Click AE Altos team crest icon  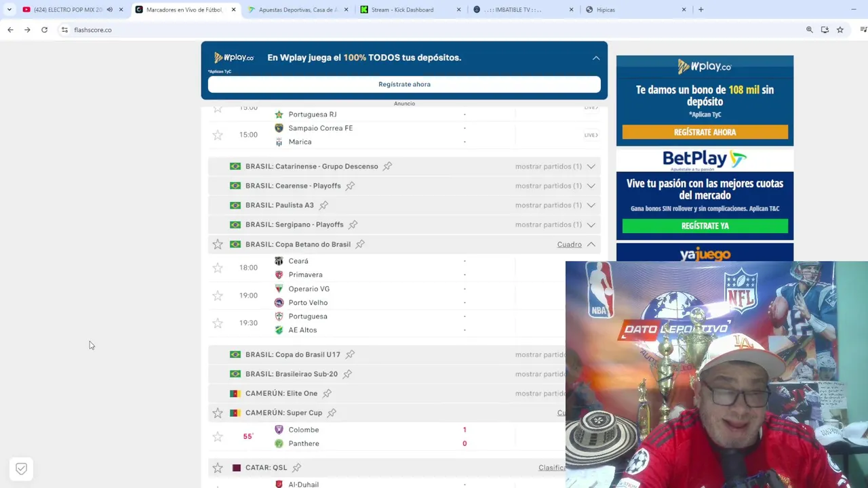pos(279,330)
